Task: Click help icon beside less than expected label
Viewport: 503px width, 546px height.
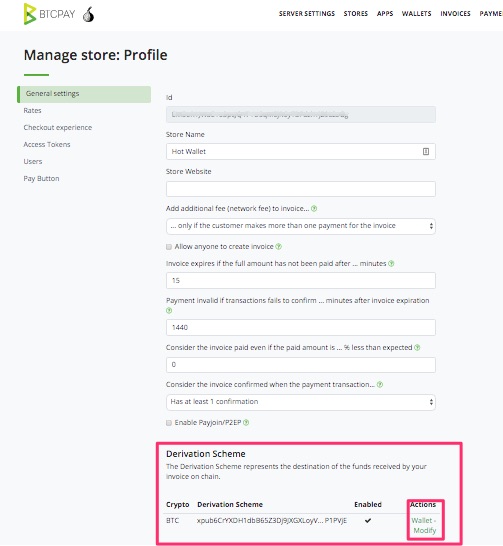Action: (417, 348)
